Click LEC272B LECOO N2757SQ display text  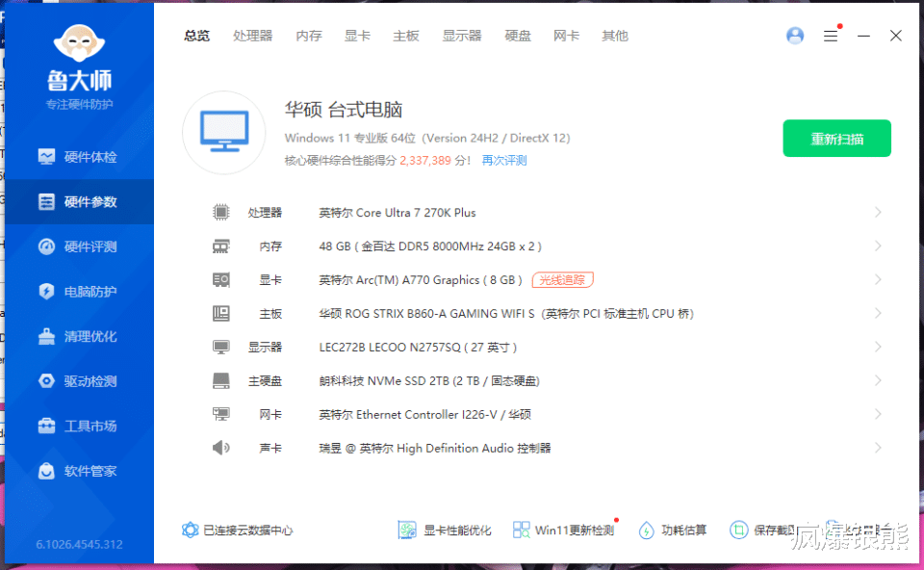418,348
